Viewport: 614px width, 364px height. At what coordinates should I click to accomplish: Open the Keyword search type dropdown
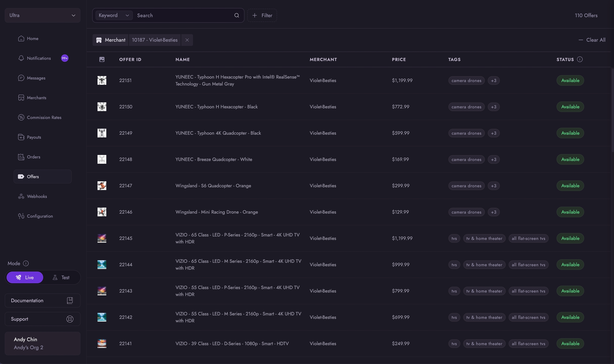click(x=114, y=15)
